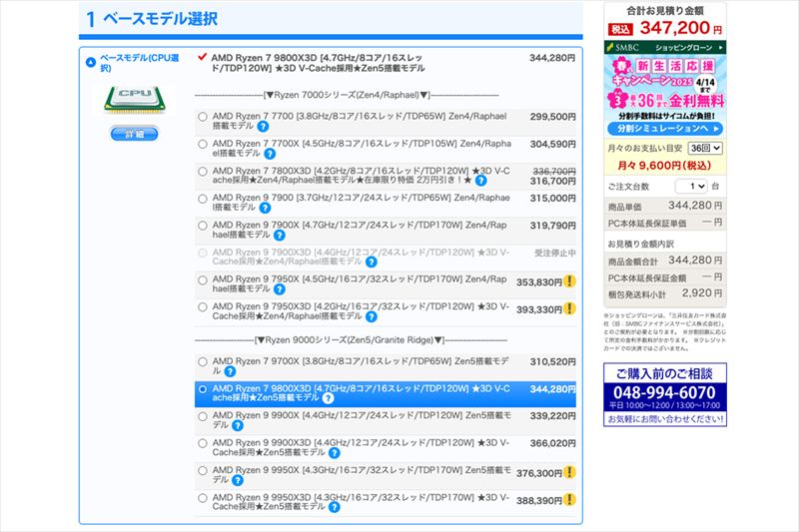799x532 pixels.
Task: Open the ご注文台数 quantity dropdown
Action: [691, 187]
